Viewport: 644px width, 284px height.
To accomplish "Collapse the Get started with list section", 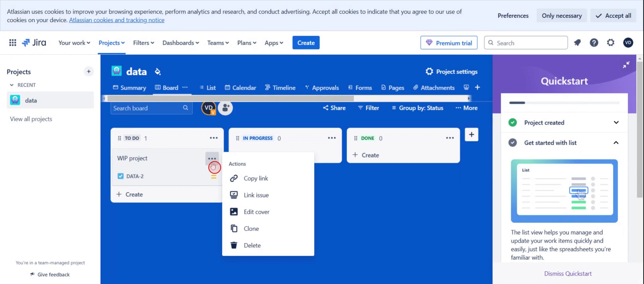I will [x=616, y=143].
